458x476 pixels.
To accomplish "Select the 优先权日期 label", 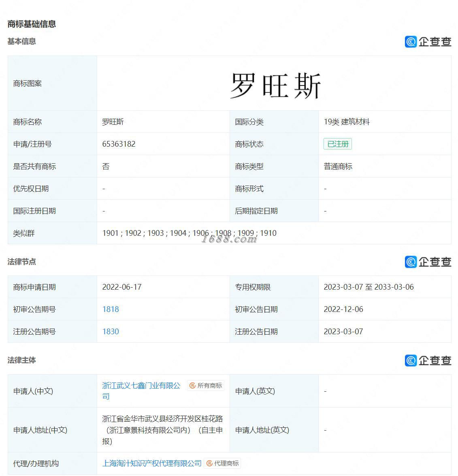I will [x=31, y=188].
